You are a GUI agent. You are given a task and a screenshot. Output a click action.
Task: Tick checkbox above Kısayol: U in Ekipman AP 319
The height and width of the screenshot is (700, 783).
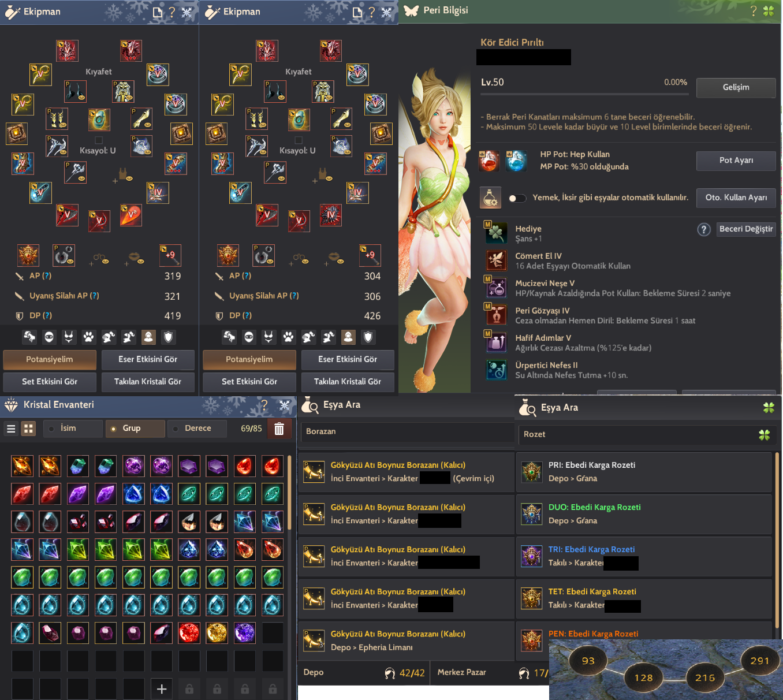[x=99, y=140]
